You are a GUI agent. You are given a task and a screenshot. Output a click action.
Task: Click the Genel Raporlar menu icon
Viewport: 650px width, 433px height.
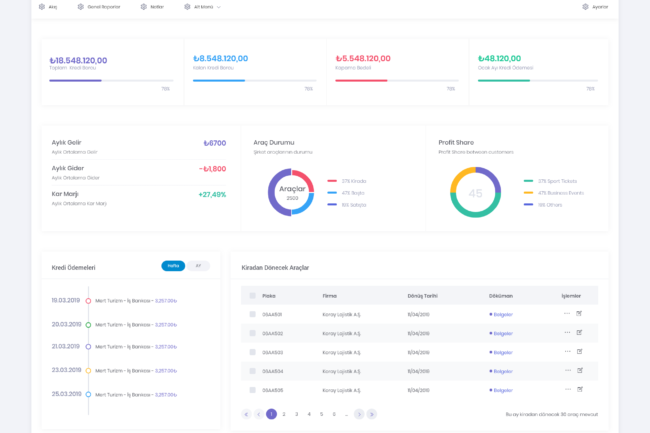point(80,6)
